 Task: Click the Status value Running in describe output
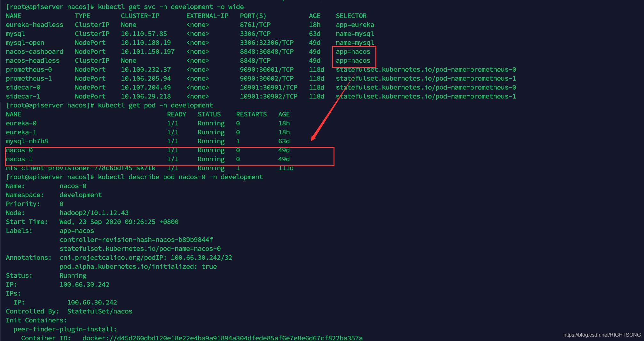[73, 275]
